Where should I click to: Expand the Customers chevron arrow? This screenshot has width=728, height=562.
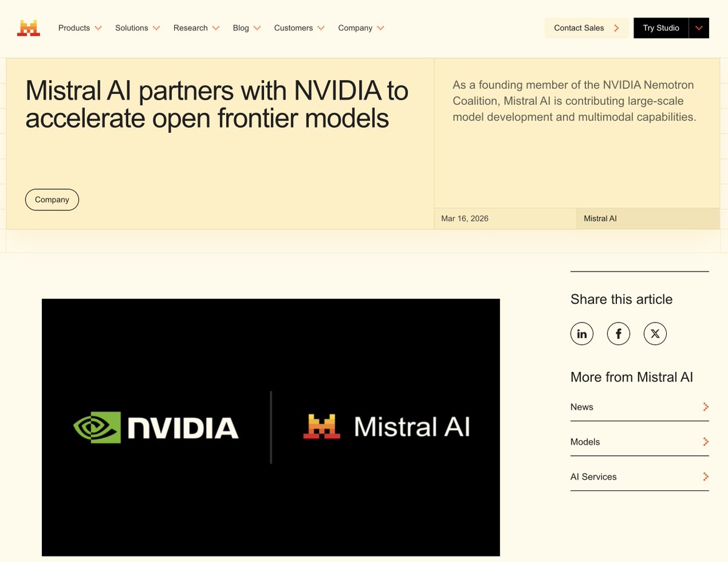pyautogui.click(x=321, y=28)
